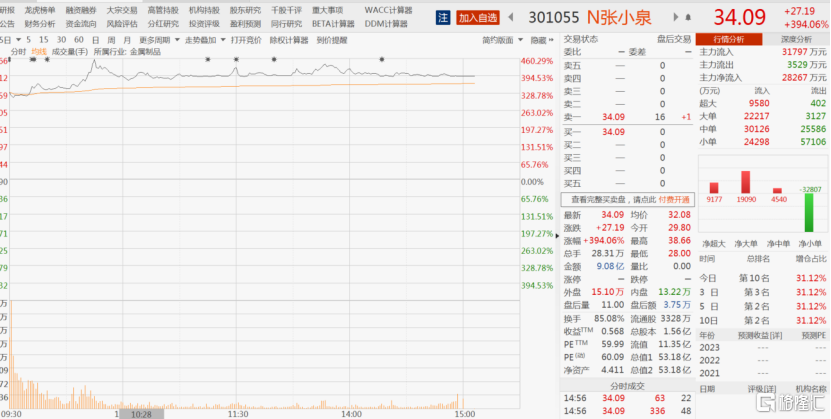Click the green net small order bar
The image size is (831, 419).
[809, 212]
